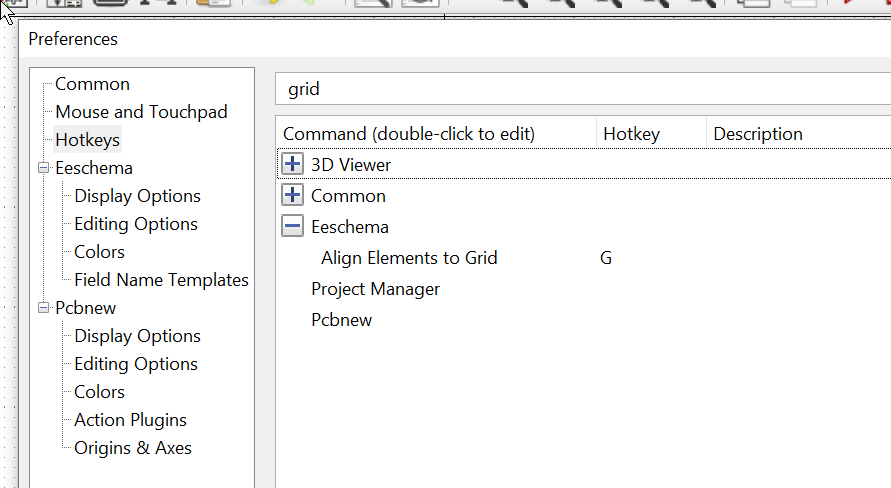Screen dimensions: 891x488
Task: Select the Align Elements to Grid command
Action: point(409,258)
